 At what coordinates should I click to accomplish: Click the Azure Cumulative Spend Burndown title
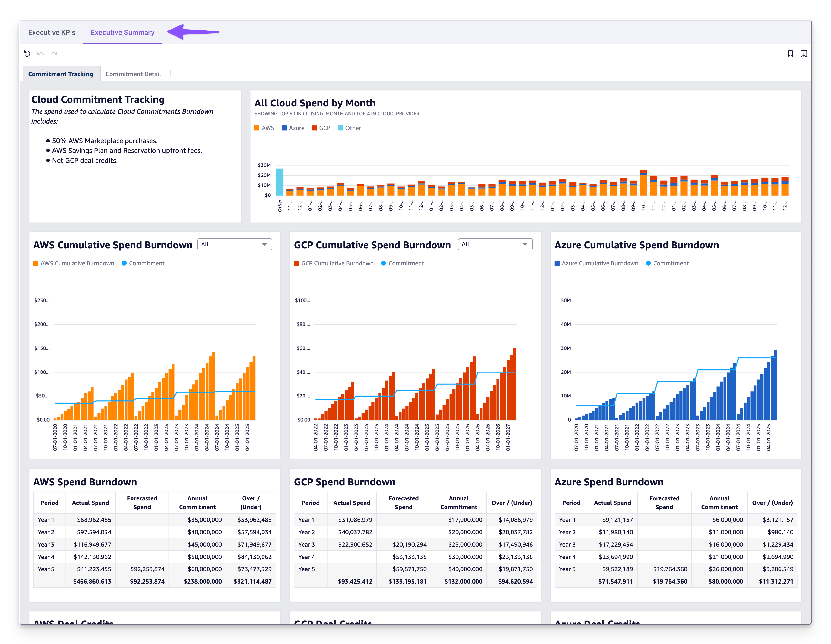[x=637, y=245]
